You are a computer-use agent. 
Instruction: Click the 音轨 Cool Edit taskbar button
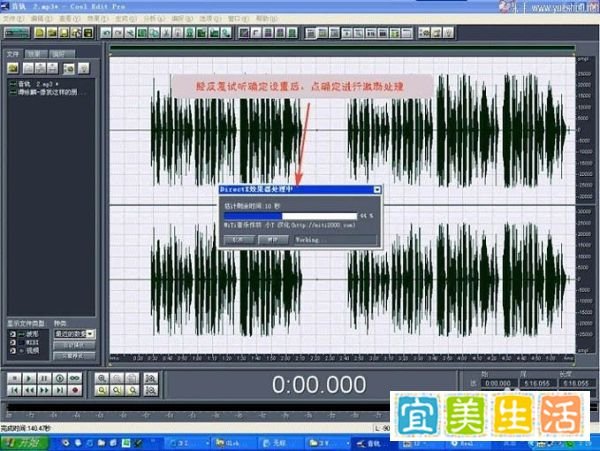pyautogui.click(x=372, y=443)
